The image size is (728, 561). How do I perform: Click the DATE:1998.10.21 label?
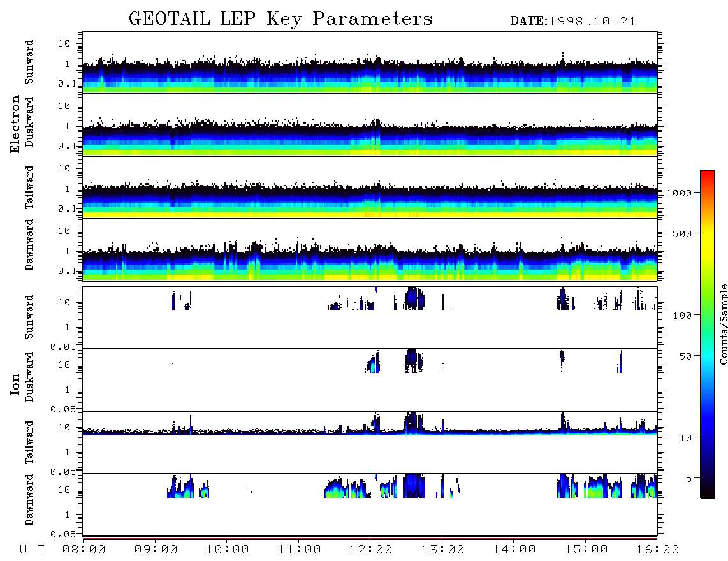pyautogui.click(x=573, y=22)
